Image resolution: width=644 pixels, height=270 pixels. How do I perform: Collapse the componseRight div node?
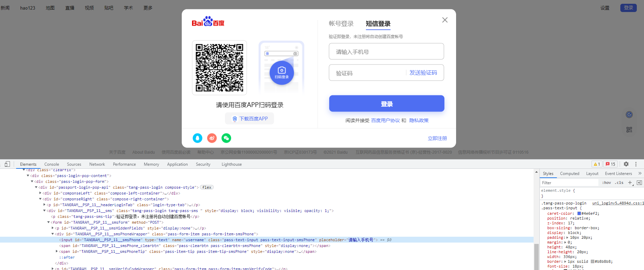pyautogui.click(x=40, y=199)
